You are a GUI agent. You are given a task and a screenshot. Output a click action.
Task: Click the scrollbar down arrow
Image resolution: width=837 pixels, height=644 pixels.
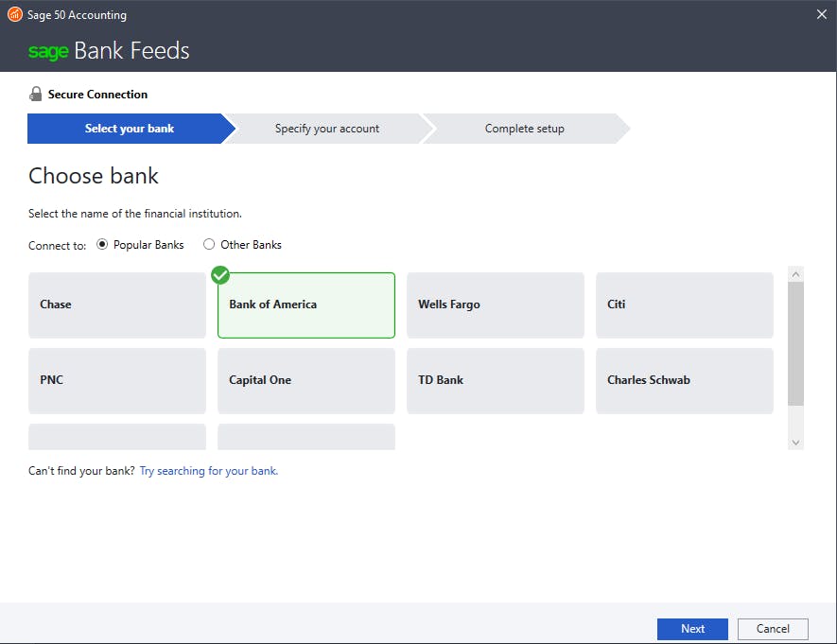click(795, 441)
